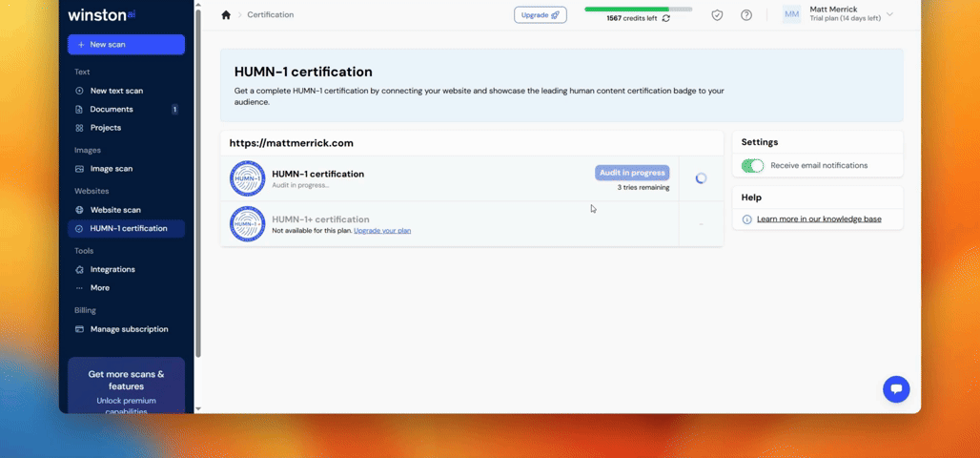Click the Projects grid icon
This screenshot has width=980, height=458.
79,128
